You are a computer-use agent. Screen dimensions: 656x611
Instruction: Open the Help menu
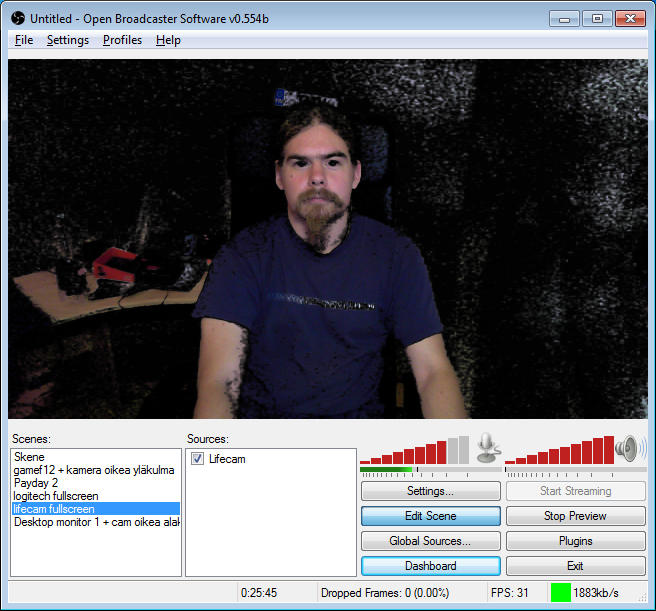coord(168,40)
